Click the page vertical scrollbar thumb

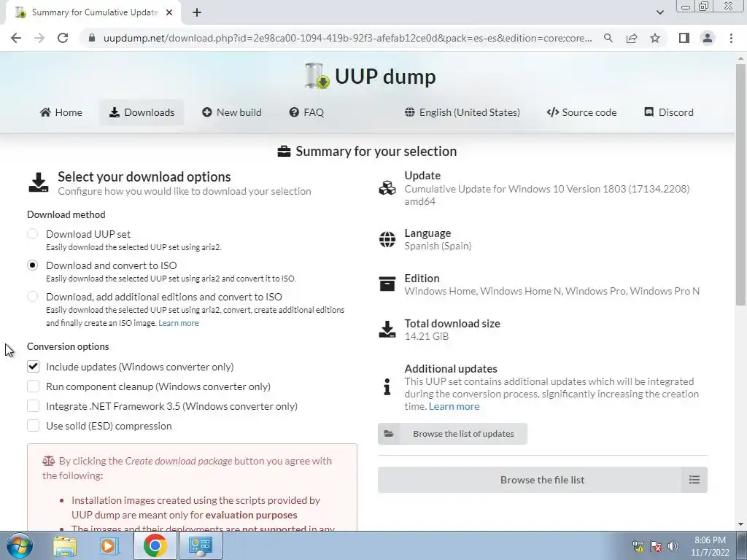[740, 183]
